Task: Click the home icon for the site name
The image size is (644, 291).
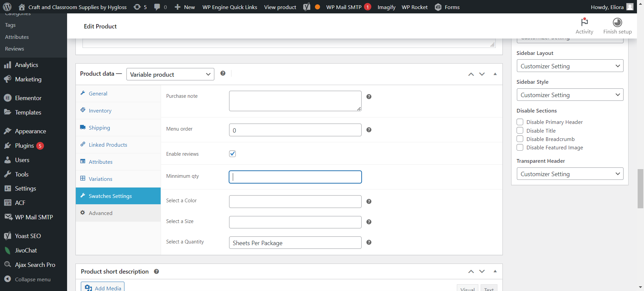Action: (22, 7)
